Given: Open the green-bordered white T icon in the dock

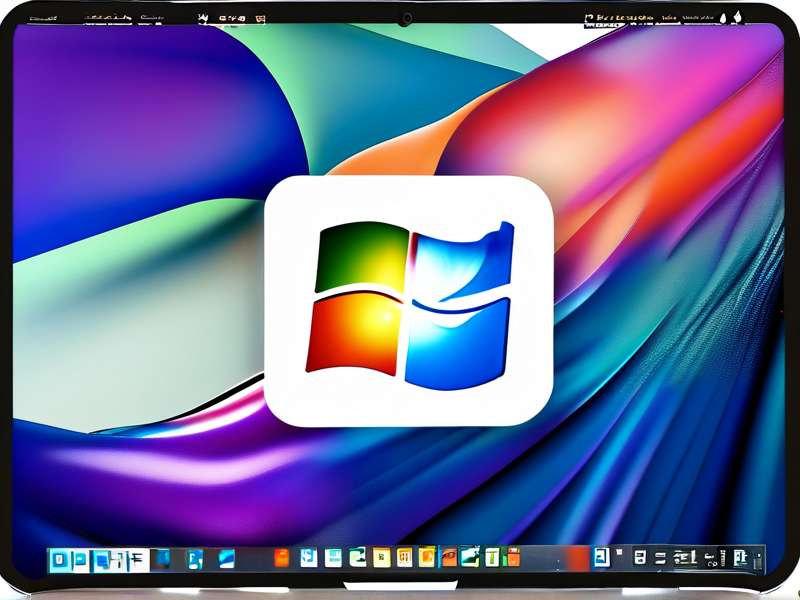Looking at the screenshot, I should coord(492,557).
